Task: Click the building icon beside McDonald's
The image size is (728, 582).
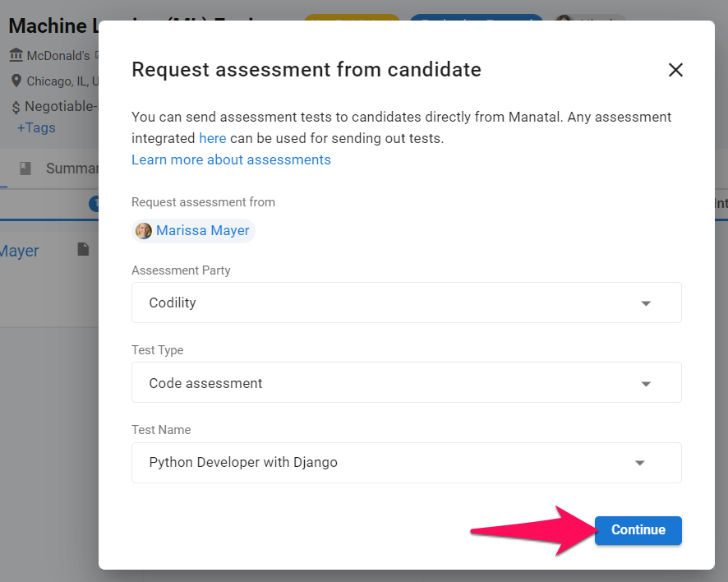Action: click(x=18, y=55)
